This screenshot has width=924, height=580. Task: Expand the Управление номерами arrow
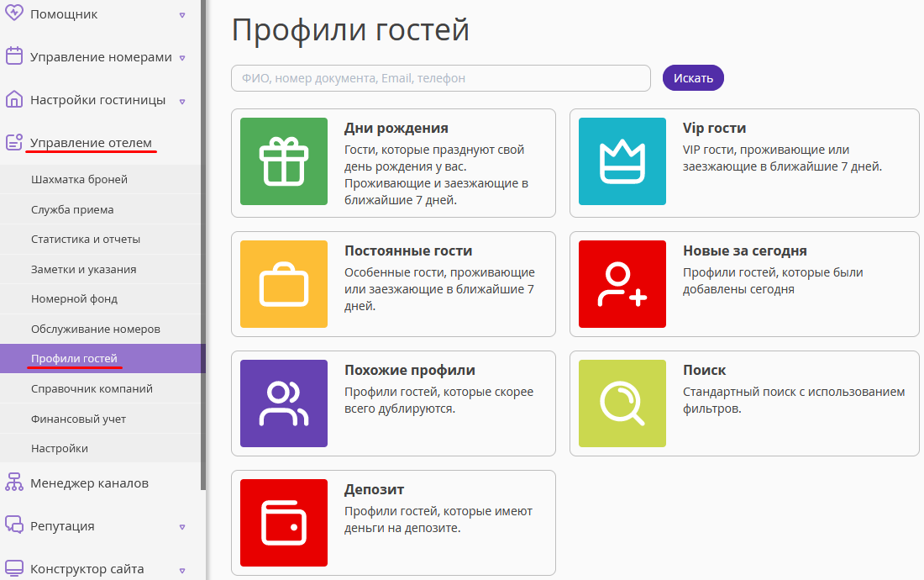pyautogui.click(x=182, y=58)
